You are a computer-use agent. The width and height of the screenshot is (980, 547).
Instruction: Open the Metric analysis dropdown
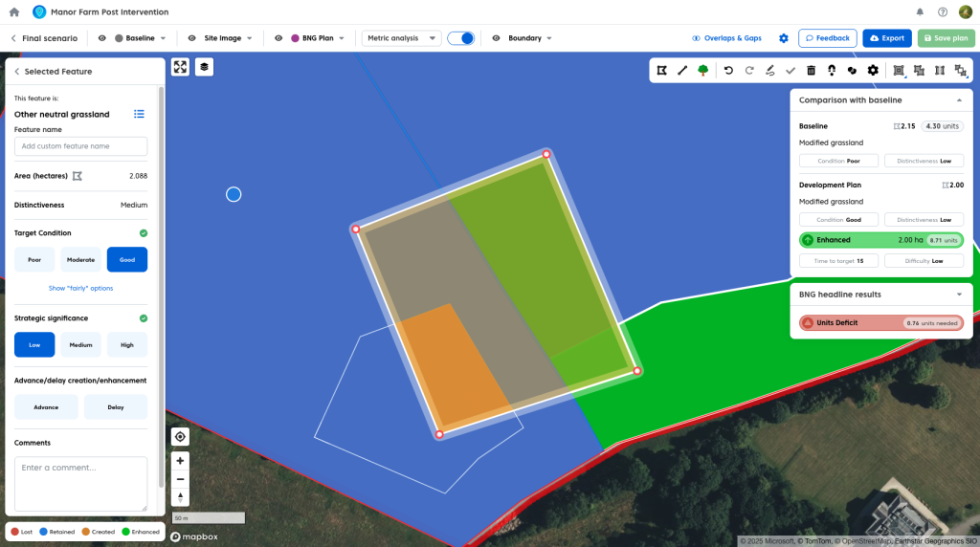coord(401,38)
